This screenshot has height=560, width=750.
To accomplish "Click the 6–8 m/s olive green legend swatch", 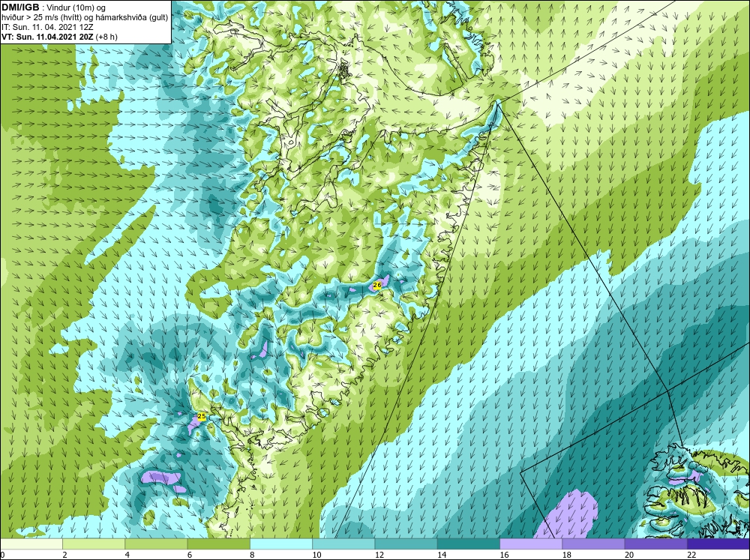I will click(x=218, y=544).
